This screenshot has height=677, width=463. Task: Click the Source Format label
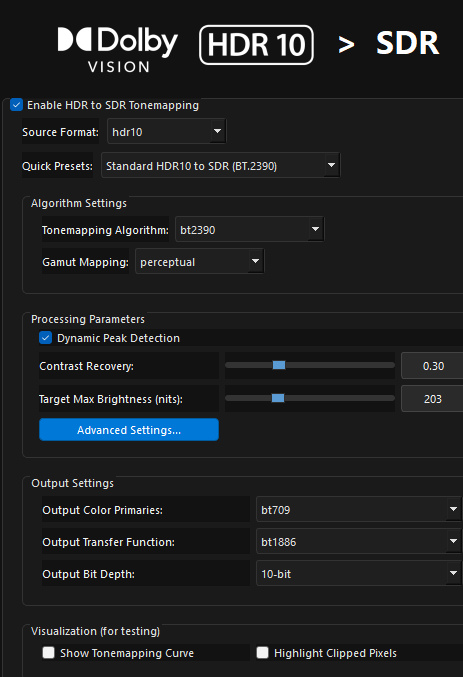pos(60,132)
